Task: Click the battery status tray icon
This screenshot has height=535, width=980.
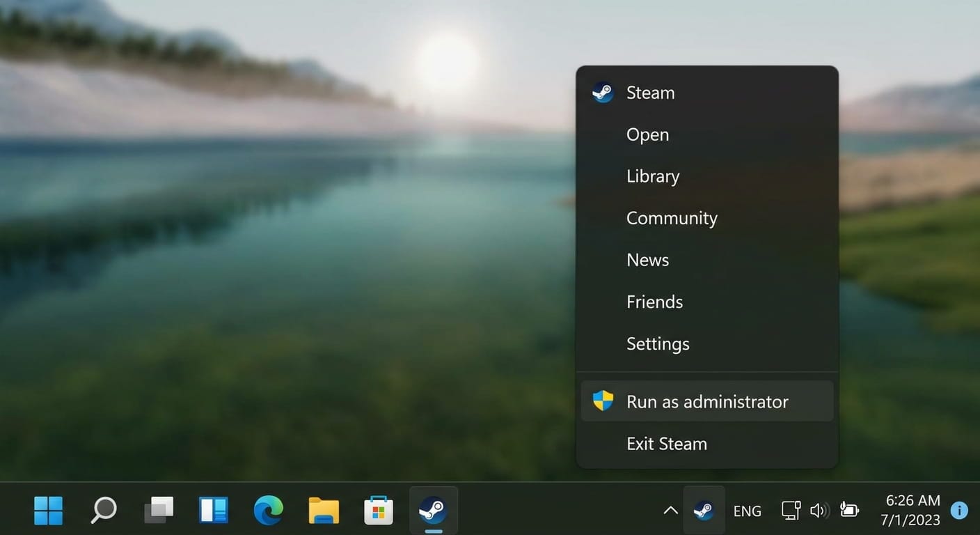Action: click(x=849, y=511)
